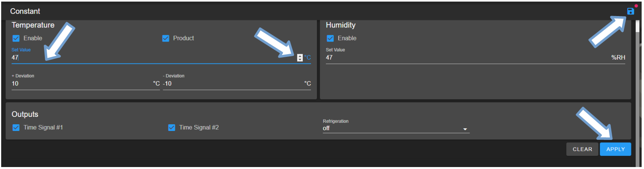Click the %RH unit label
Screen dimensions: 644x169
tap(618, 58)
